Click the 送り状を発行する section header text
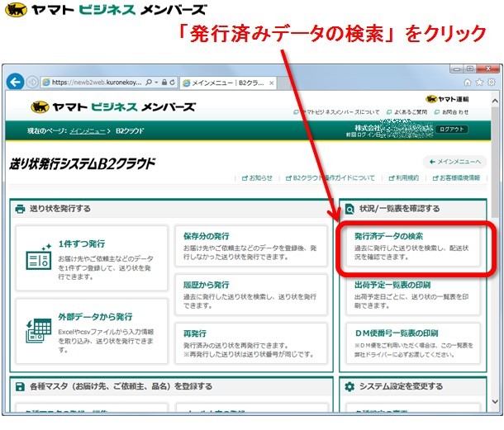Image resolution: width=504 pixels, height=430 pixels. (x=60, y=209)
